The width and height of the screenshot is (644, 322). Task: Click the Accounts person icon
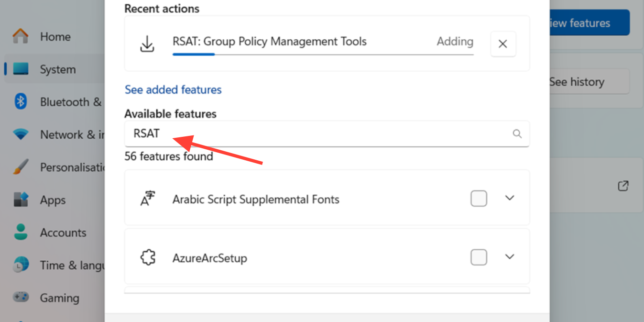click(x=21, y=233)
